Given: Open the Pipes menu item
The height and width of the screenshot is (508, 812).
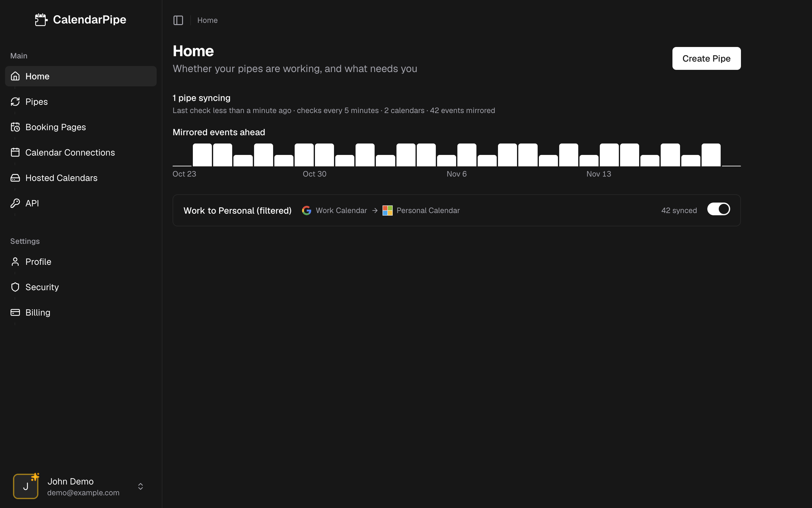Looking at the screenshot, I should click(81, 102).
